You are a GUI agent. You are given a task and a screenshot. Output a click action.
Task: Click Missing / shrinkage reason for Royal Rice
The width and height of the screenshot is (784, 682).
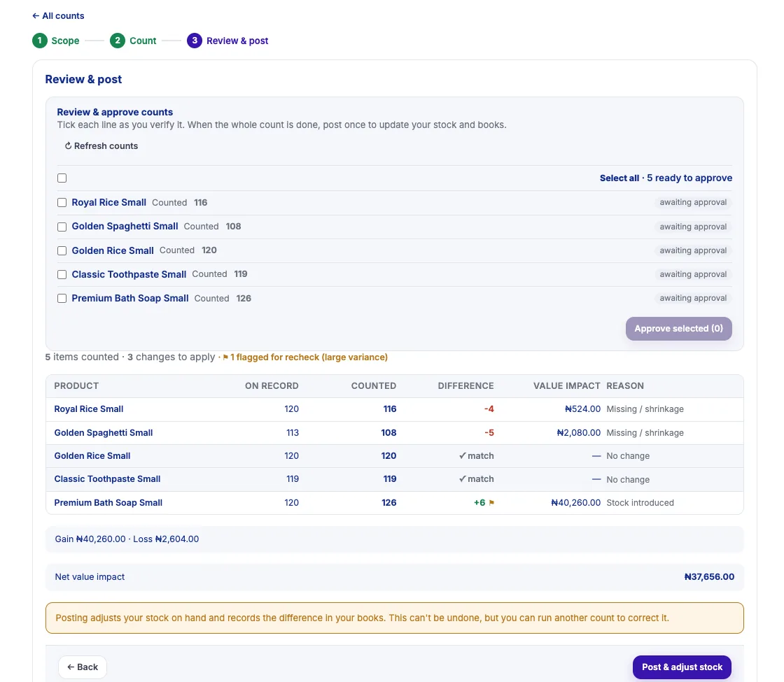coord(645,409)
